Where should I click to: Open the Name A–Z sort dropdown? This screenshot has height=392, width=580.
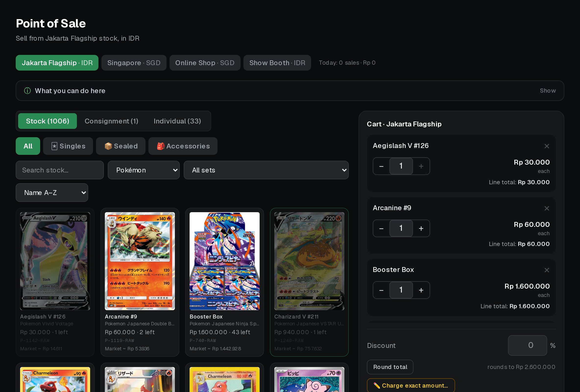[x=52, y=193]
